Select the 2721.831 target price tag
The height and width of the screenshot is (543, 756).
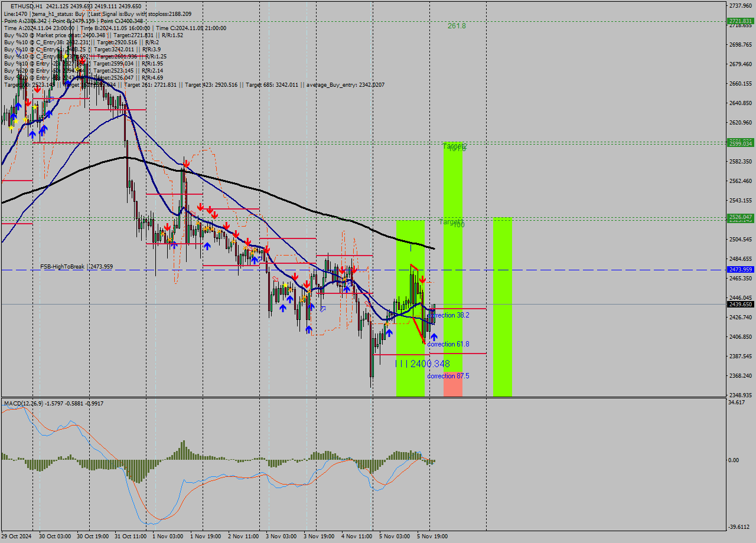pyautogui.click(x=741, y=21)
